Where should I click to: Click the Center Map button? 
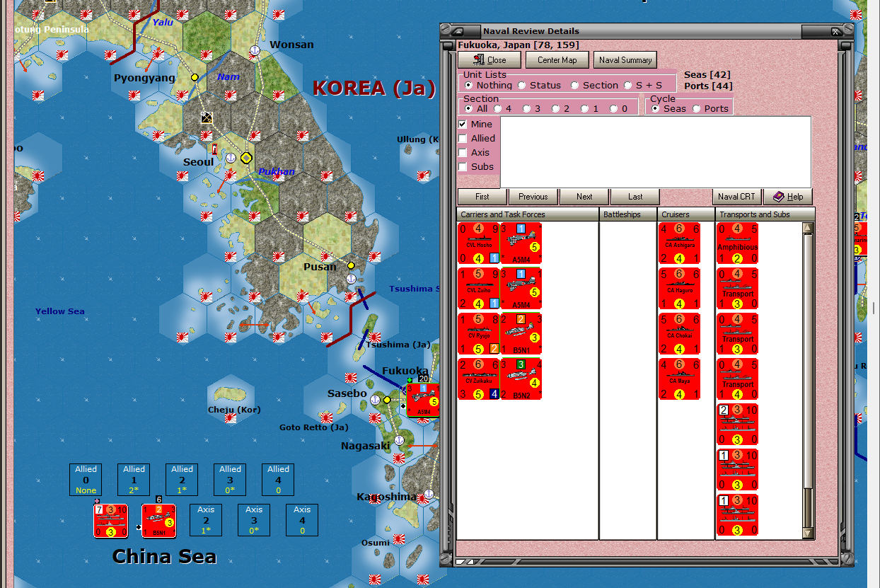557,60
